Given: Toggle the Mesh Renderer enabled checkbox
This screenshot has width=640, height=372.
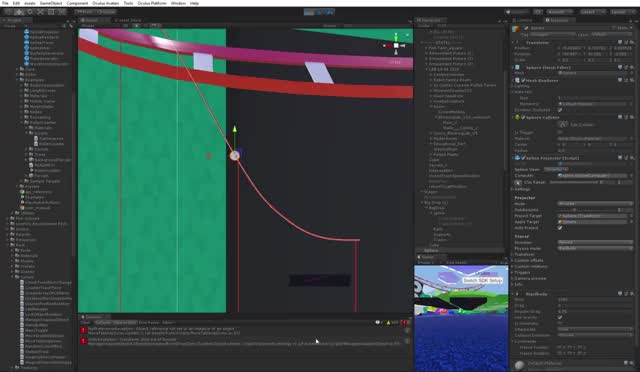Looking at the screenshot, I should 523,80.
